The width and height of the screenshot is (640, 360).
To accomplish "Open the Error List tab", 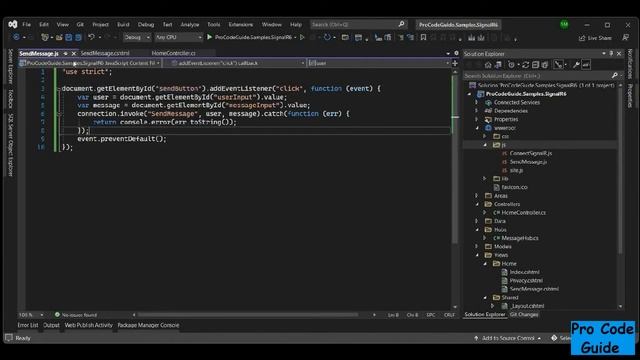I will coord(28,325).
